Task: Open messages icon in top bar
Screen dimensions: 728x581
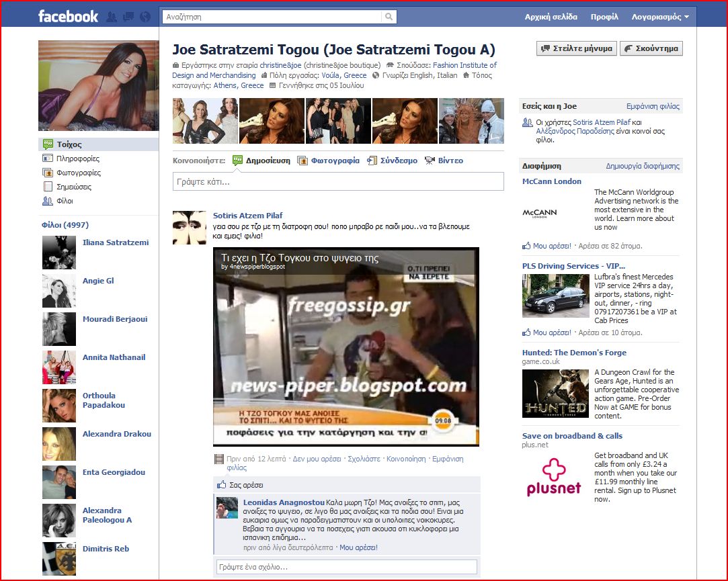Action: [128, 17]
